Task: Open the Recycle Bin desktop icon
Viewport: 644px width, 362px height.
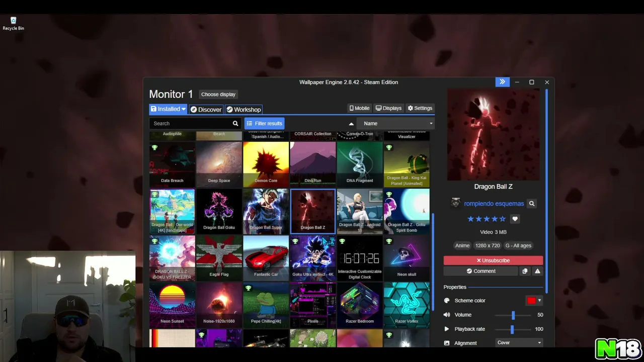Action: pos(13,24)
